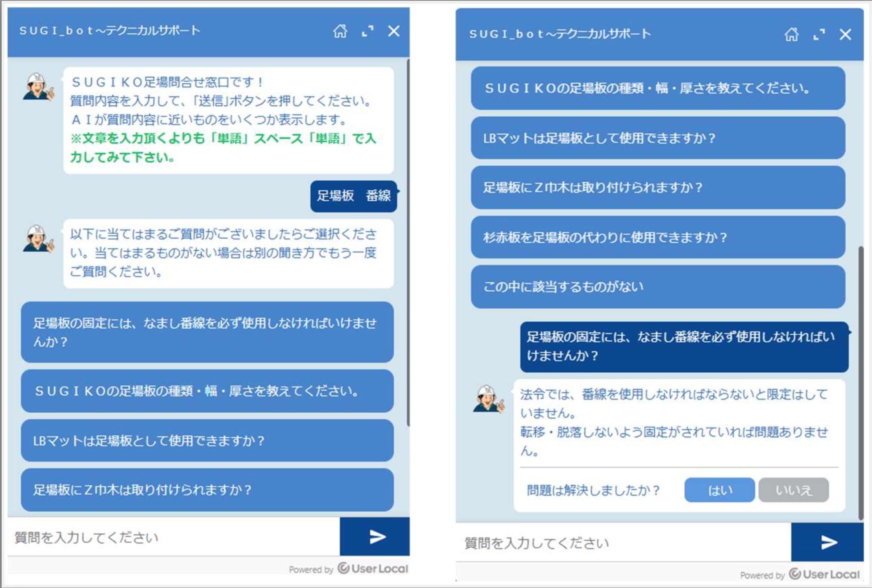Click the sent なまし番線 question bubble in the right chat
The width and height of the screenshot is (872, 588).
click(684, 347)
